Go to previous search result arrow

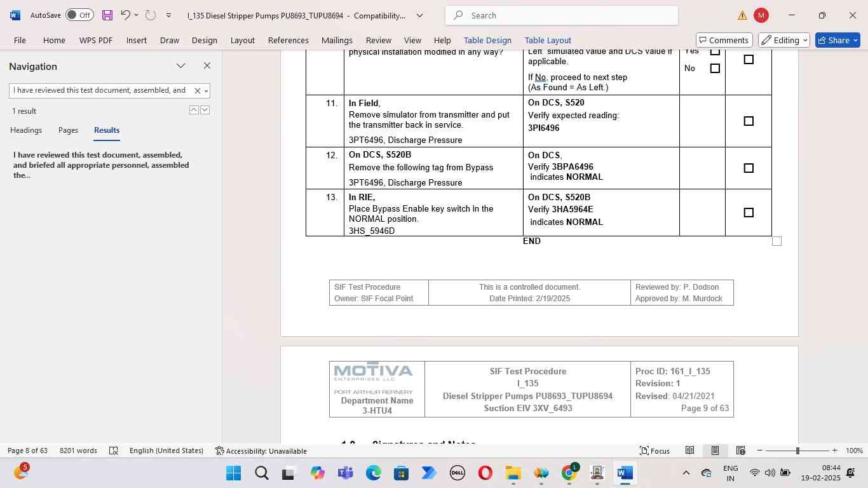pyautogui.click(x=194, y=110)
